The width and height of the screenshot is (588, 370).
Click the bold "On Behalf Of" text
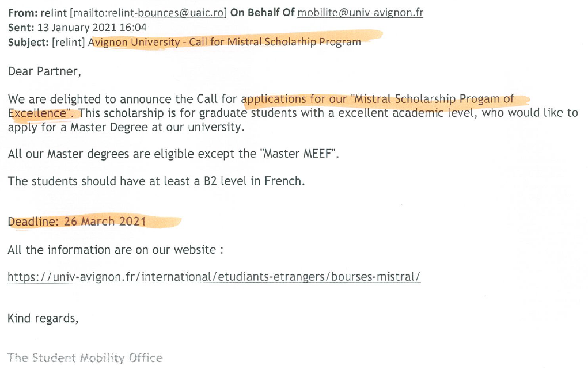[x=262, y=13]
